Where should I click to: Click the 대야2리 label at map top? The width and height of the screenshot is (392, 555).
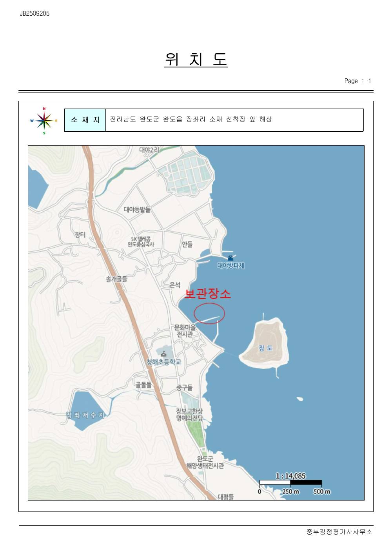pyautogui.click(x=149, y=150)
